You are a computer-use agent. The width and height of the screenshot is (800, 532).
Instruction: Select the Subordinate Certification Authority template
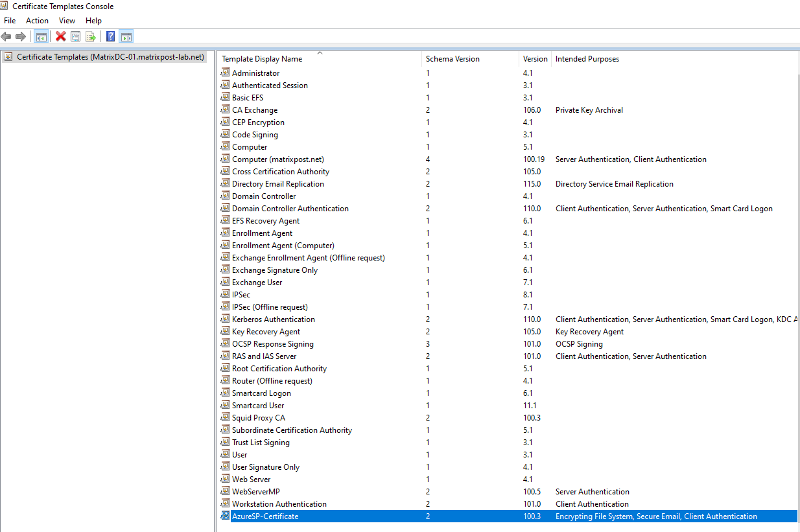[292, 430]
